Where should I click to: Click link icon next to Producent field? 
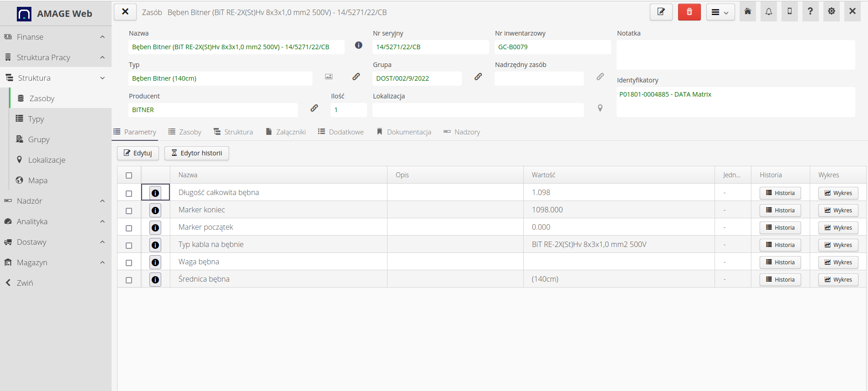[x=314, y=108]
